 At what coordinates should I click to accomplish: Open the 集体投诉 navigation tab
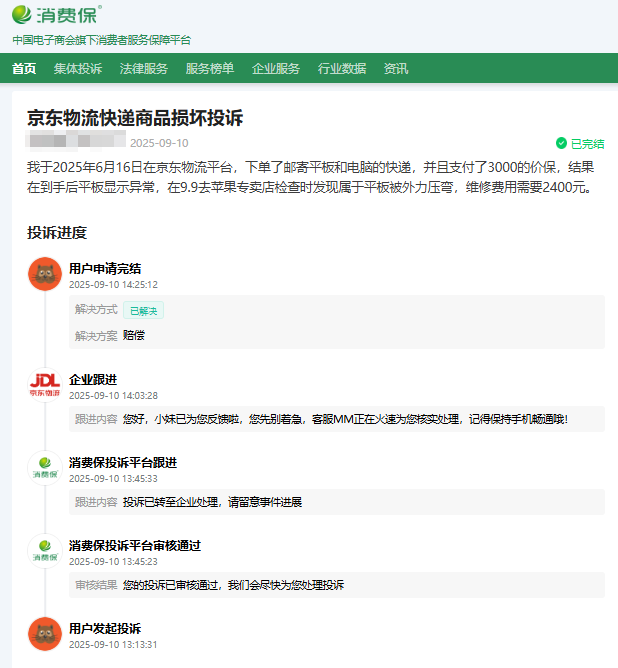pos(78,68)
